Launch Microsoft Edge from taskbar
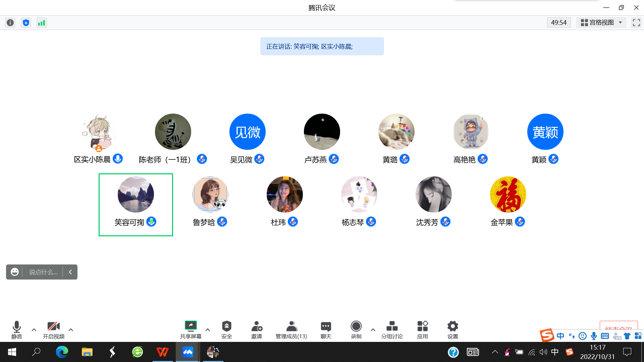Viewport: 644px width, 362px height. [x=62, y=352]
